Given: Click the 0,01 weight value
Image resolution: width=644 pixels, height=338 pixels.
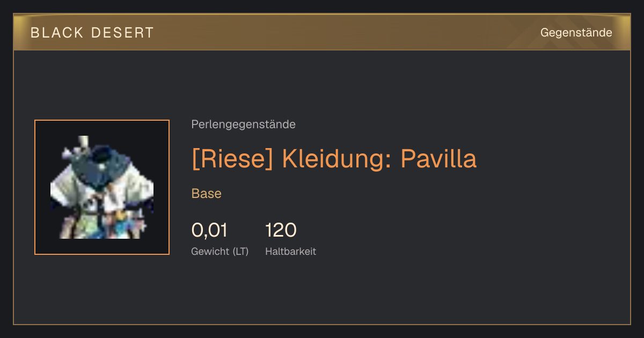Looking at the screenshot, I should [209, 230].
